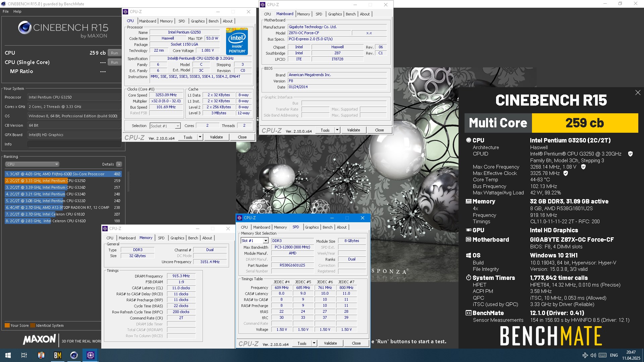Click Intel Pentium logo in CPU-Z

pos(237,42)
